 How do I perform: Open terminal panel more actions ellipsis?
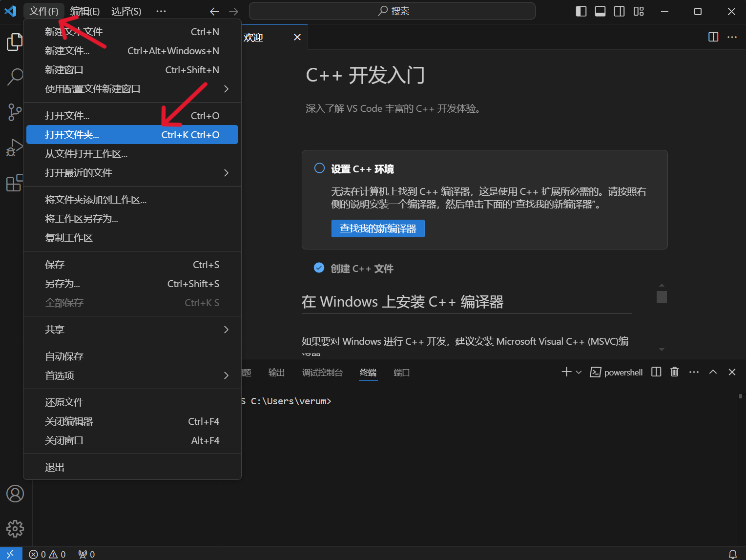point(694,372)
